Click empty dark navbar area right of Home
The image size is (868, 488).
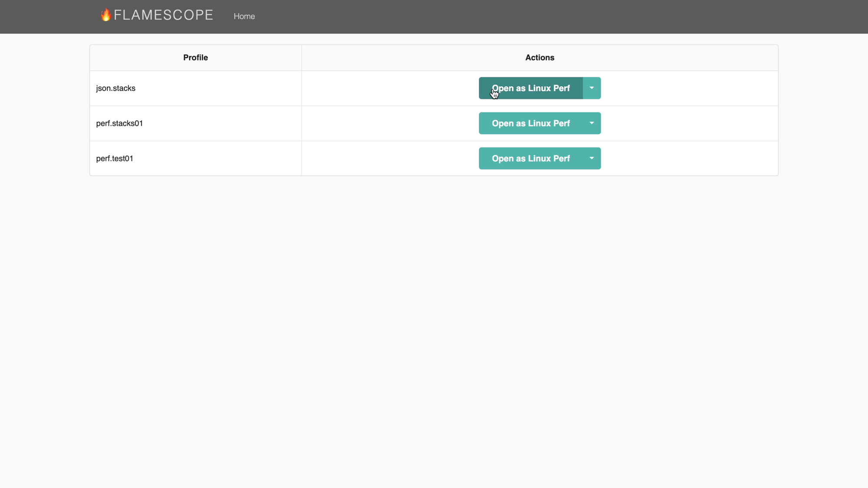(521, 16)
